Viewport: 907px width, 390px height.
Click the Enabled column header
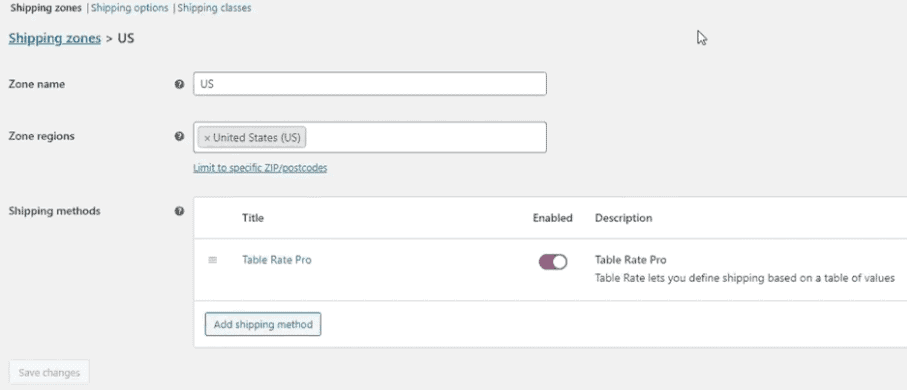point(552,218)
